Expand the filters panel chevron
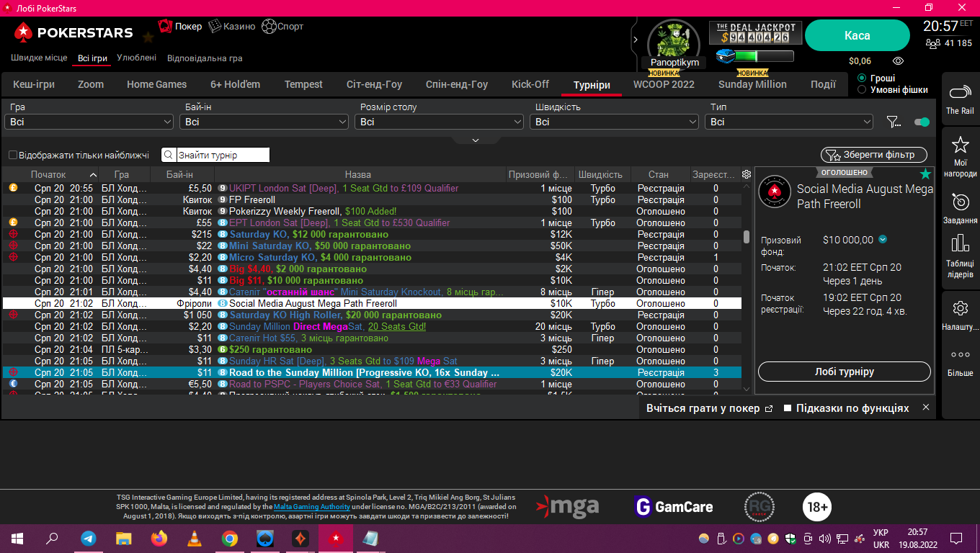This screenshot has height=553, width=980. pyautogui.click(x=475, y=140)
